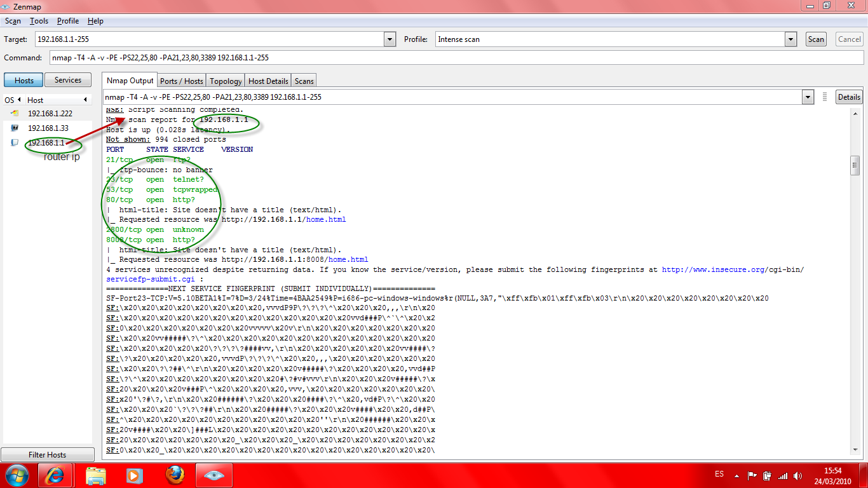Open the Target dropdown arrow
The width and height of the screenshot is (868, 488).
coord(390,39)
